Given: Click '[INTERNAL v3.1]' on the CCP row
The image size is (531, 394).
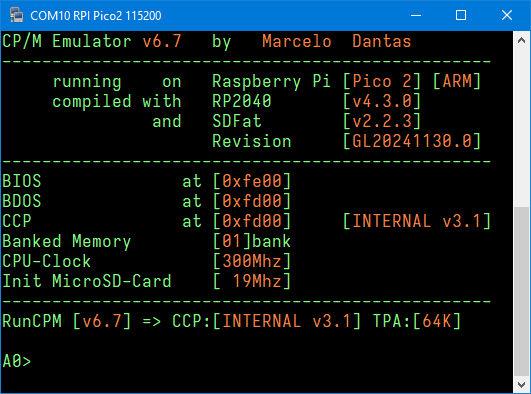Looking at the screenshot, I should click(x=417, y=221).
